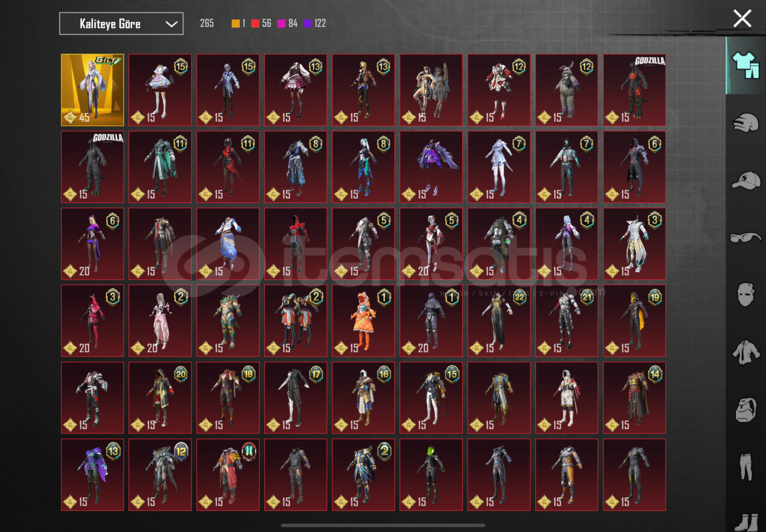Image resolution: width=766 pixels, height=532 pixels.
Task: Filter by the red quality swatch
Action: coord(255,23)
